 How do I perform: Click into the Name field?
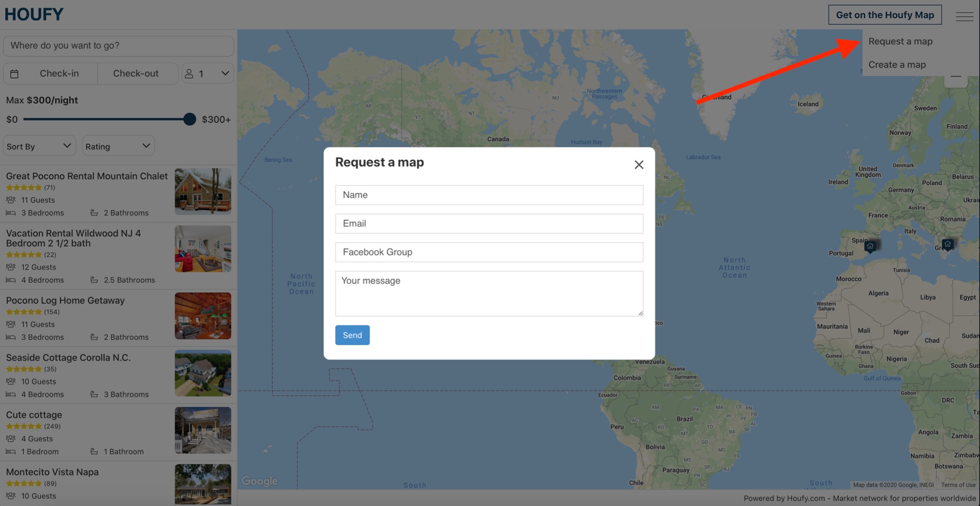(489, 195)
